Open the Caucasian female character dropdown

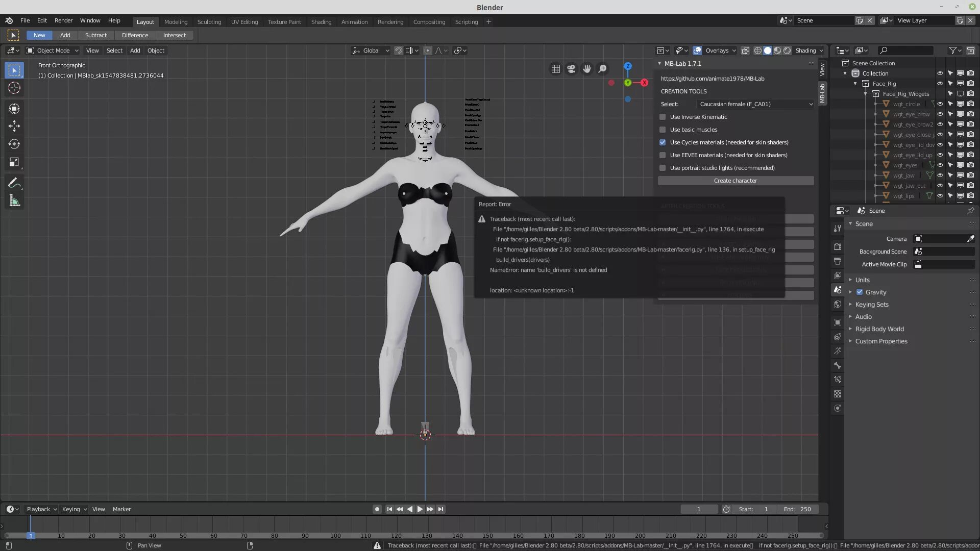pyautogui.click(x=755, y=104)
